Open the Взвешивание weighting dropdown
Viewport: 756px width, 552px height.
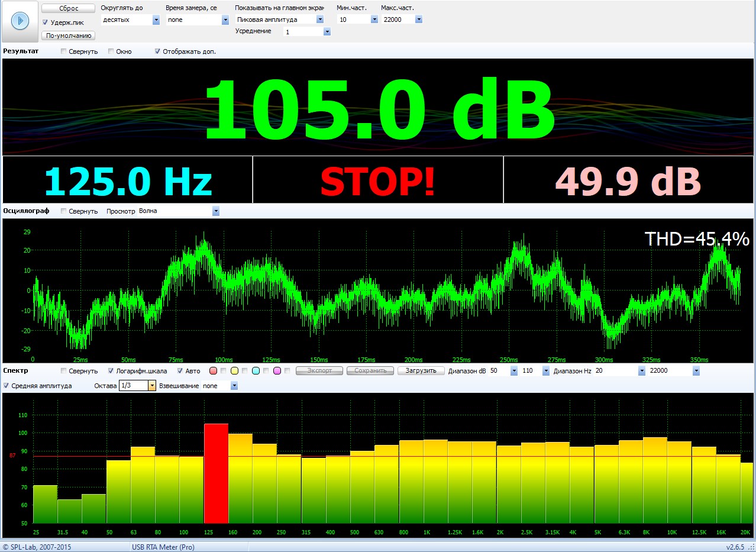tap(234, 386)
